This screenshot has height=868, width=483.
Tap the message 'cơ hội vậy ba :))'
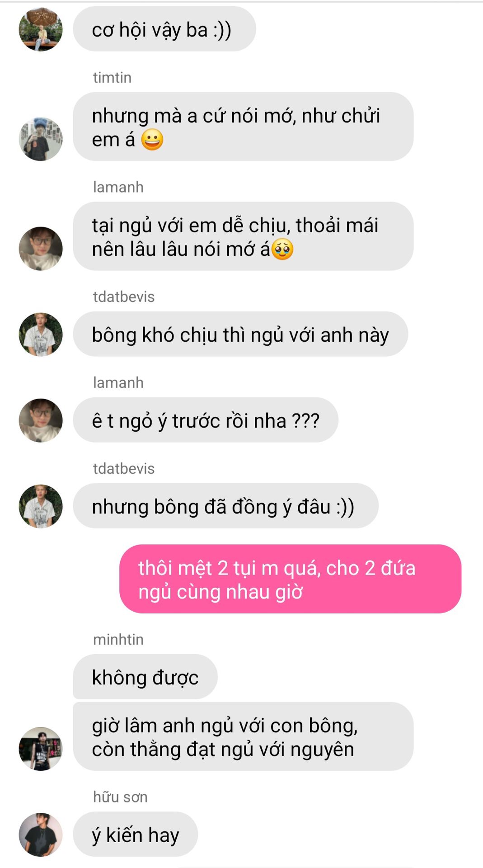[x=164, y=29]
